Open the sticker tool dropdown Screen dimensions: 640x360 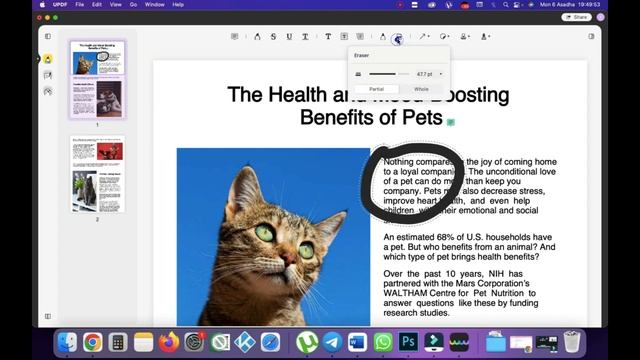click(444, 36)
